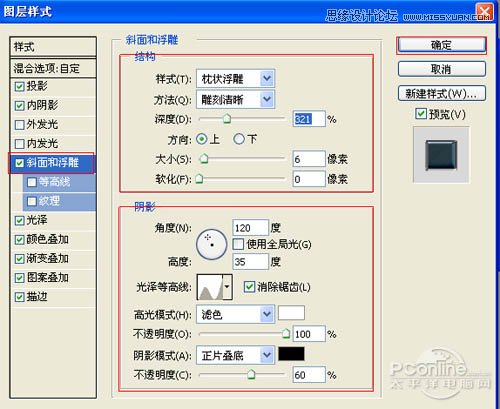Click the gloss contour curve thumbnail
500x409 pixels.
210,287
